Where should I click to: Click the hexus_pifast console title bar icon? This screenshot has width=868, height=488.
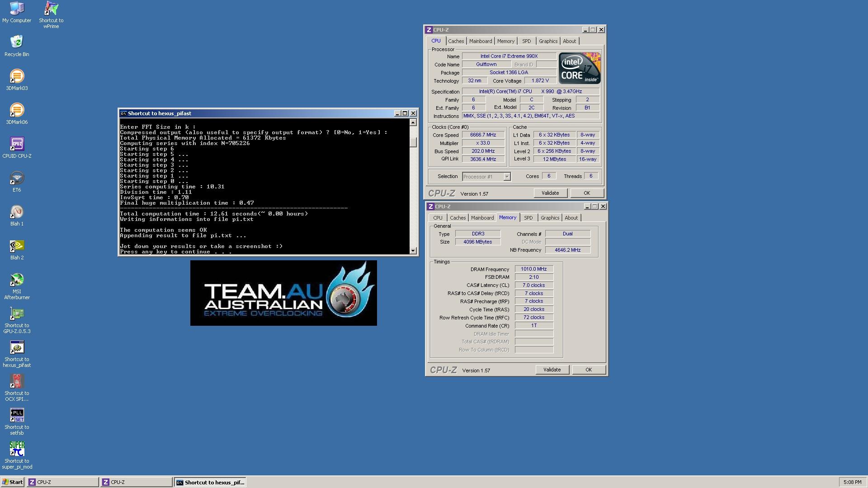(x=123, y=113)
